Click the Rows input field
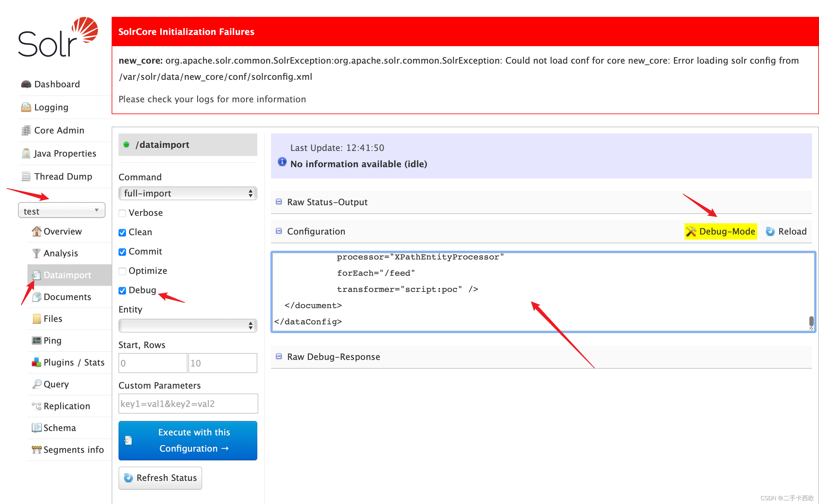 (223, 363)
